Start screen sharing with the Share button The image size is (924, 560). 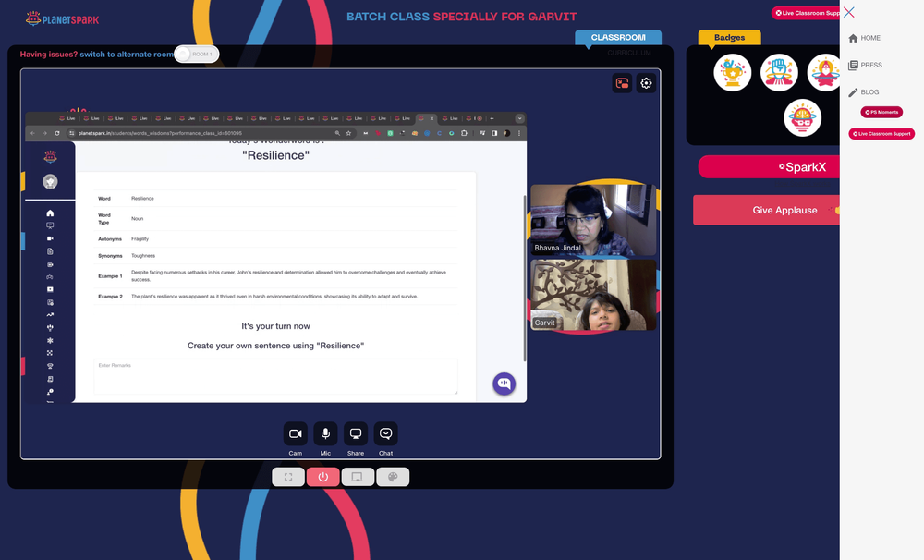point(356,433)
